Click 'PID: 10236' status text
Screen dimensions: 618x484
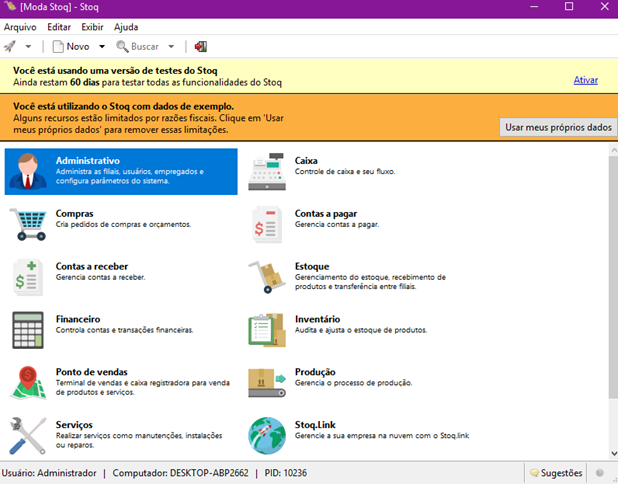point(285,473)
